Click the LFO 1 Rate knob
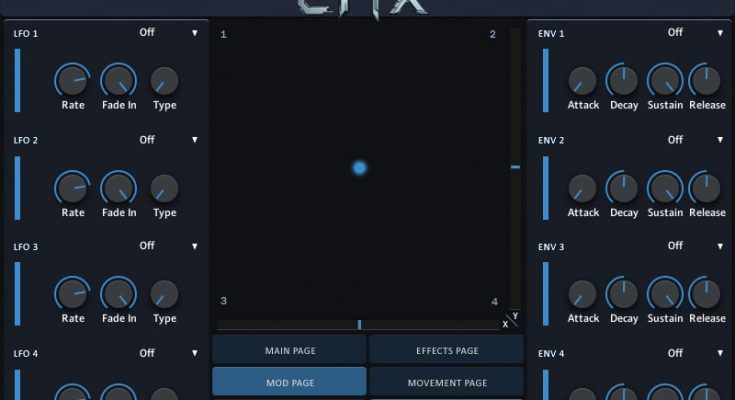The height and width of the screenshot is (400, 735). coord(72,80)
